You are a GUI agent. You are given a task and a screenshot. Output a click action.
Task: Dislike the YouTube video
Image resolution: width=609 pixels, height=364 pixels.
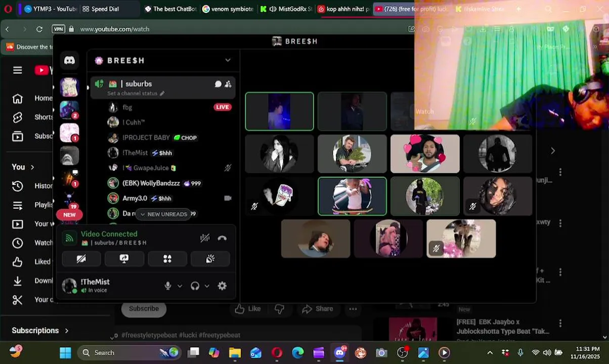[x=279, y=309]
